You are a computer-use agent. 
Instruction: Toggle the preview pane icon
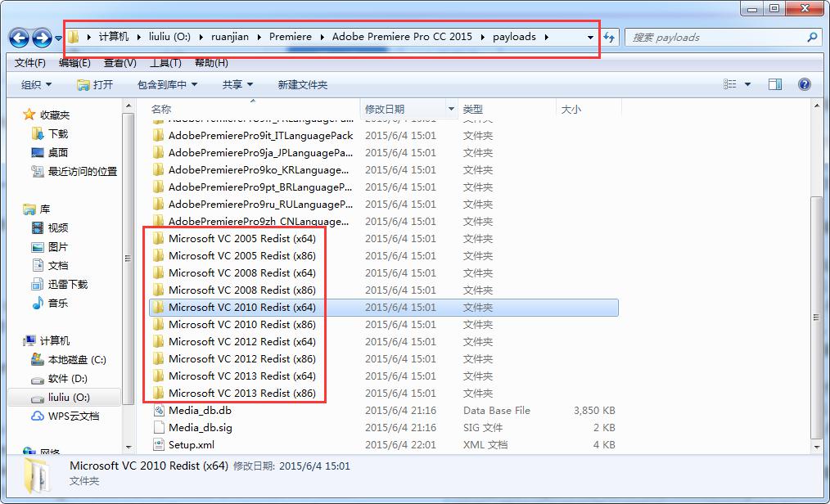[775, 84]
